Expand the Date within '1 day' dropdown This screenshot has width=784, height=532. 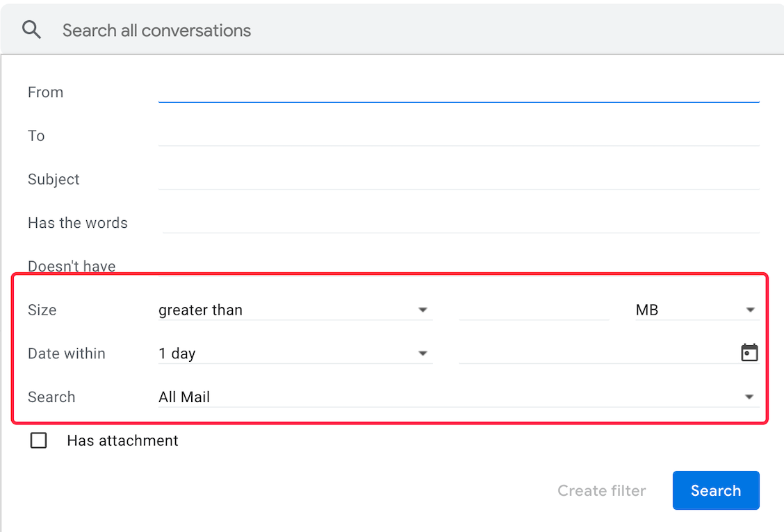295,354
